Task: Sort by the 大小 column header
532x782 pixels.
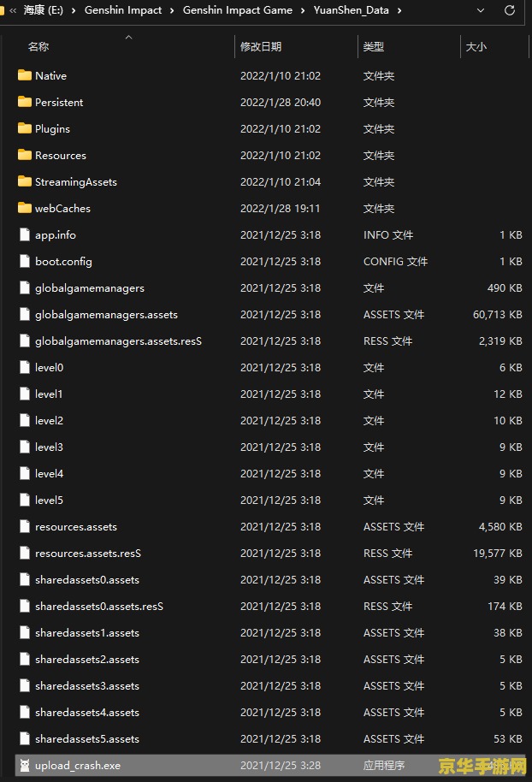Action: 476,47
